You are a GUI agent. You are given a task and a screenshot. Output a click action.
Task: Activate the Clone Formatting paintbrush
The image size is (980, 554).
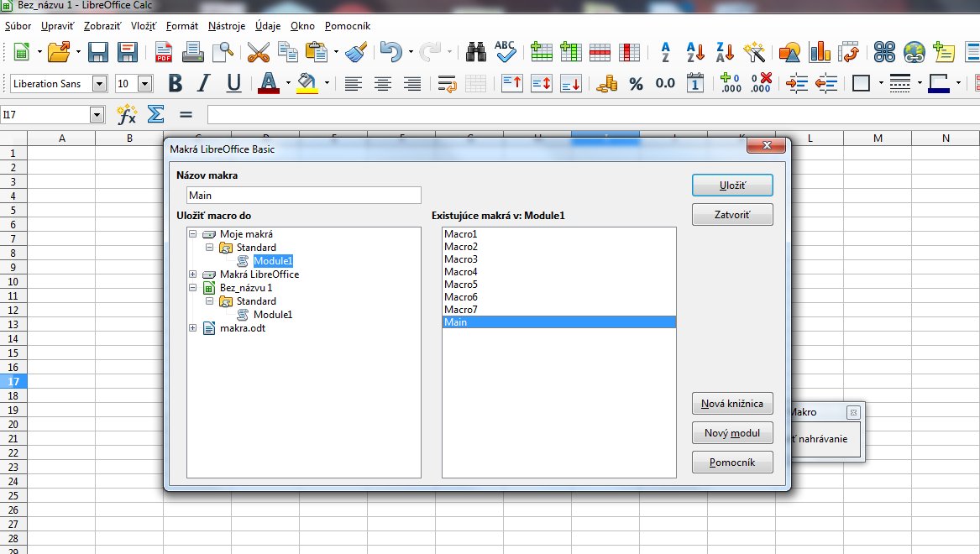point(356,52)
